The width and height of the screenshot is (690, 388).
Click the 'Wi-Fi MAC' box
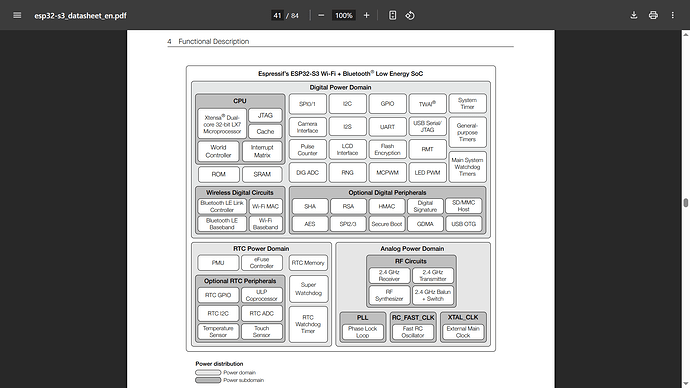(x=265, y=206)
